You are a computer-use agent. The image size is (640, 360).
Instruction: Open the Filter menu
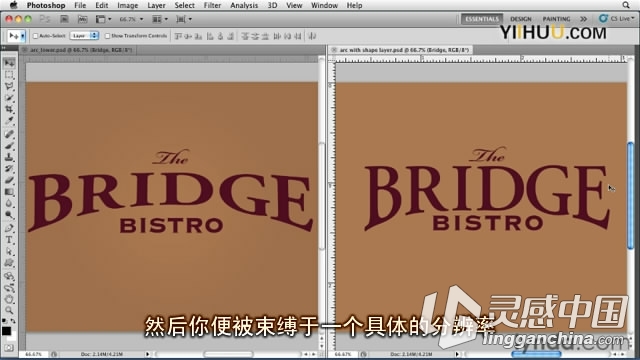pyautogui.click(x=212, y=5)
